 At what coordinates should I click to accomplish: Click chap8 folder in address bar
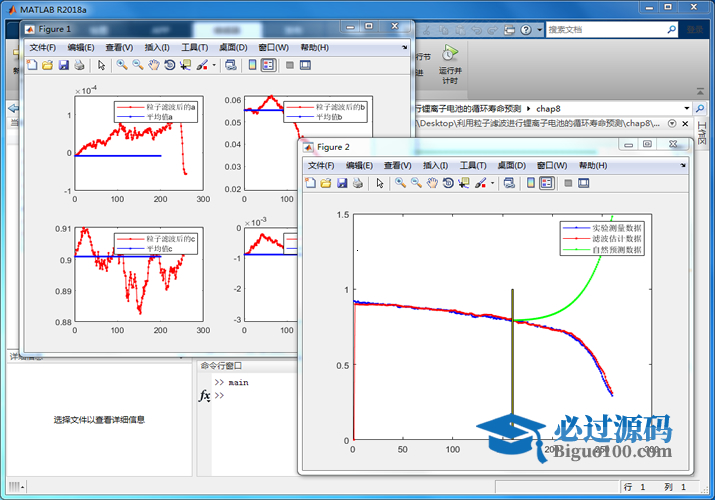point(548,108)
